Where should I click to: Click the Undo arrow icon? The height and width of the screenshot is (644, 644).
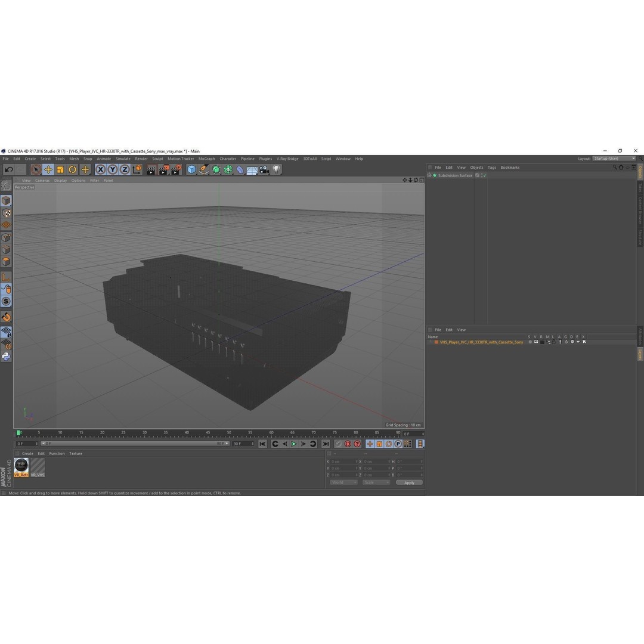click(8, 169)
